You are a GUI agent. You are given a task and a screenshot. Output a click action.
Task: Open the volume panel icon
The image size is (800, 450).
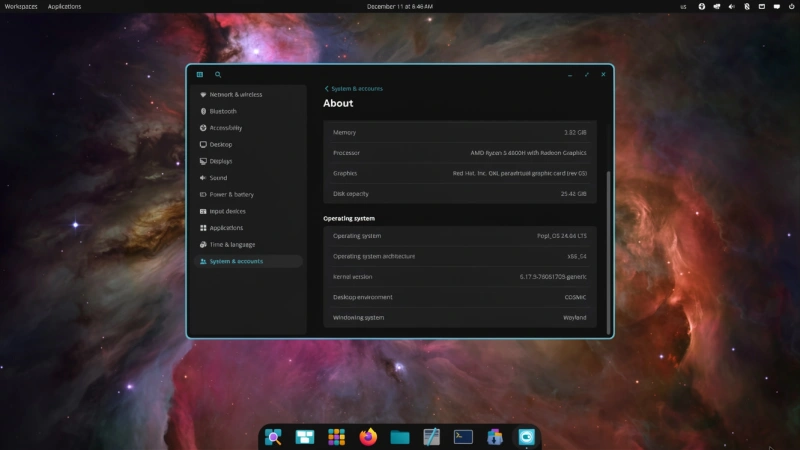pyautogui.click(x=732, y=7)
